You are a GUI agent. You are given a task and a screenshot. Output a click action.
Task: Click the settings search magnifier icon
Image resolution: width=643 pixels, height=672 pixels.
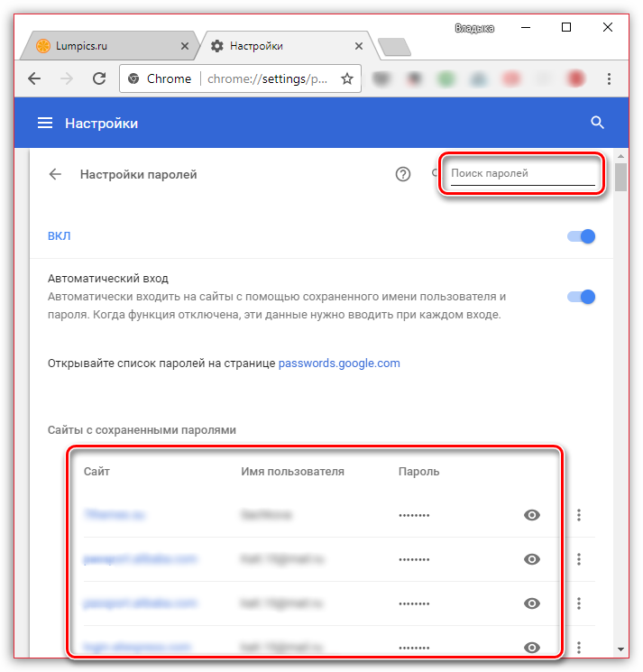tap(597, 123)
